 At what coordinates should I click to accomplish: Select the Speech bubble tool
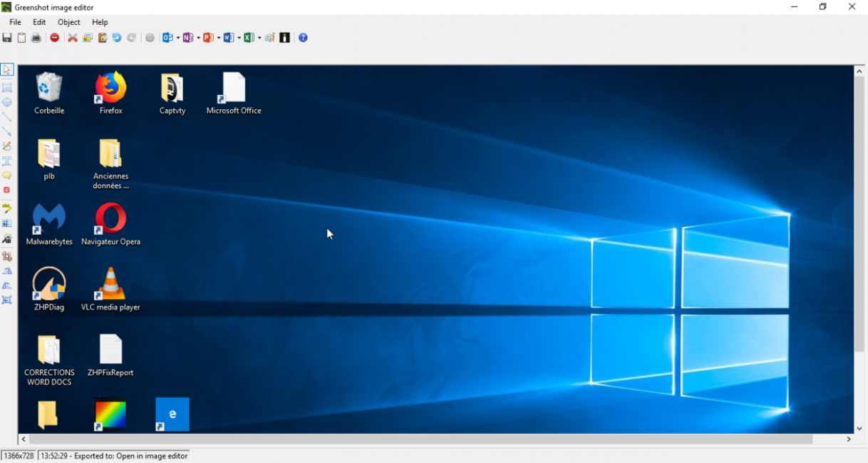tap(7, 175)
